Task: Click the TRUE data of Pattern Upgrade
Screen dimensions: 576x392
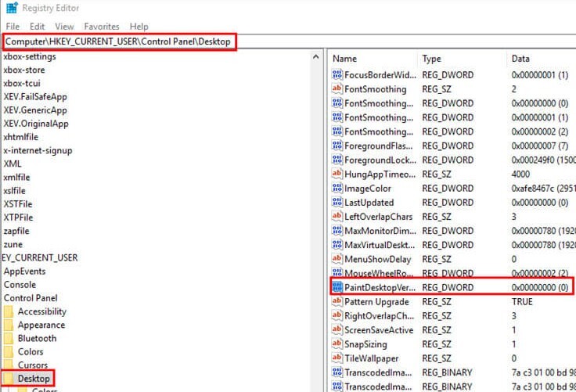Action: pyautogui.click(x=522, y=301)
